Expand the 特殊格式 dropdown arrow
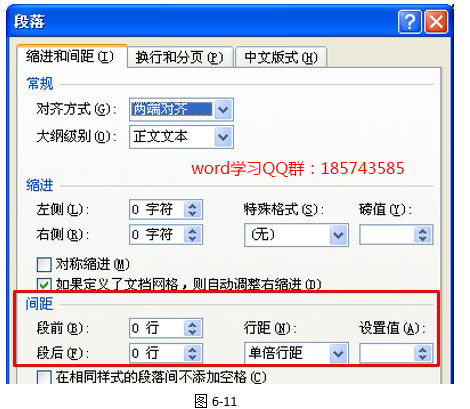Viewport: 470px width, 409px height. (338, 235)
